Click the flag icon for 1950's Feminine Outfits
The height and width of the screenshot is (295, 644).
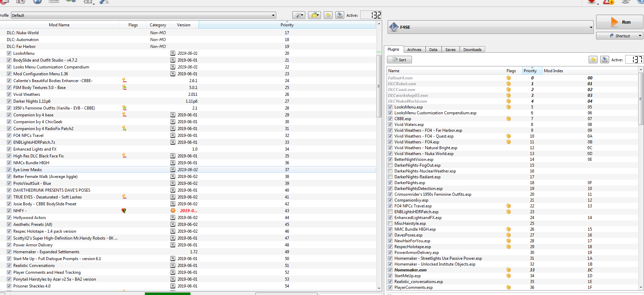(124, 108)
